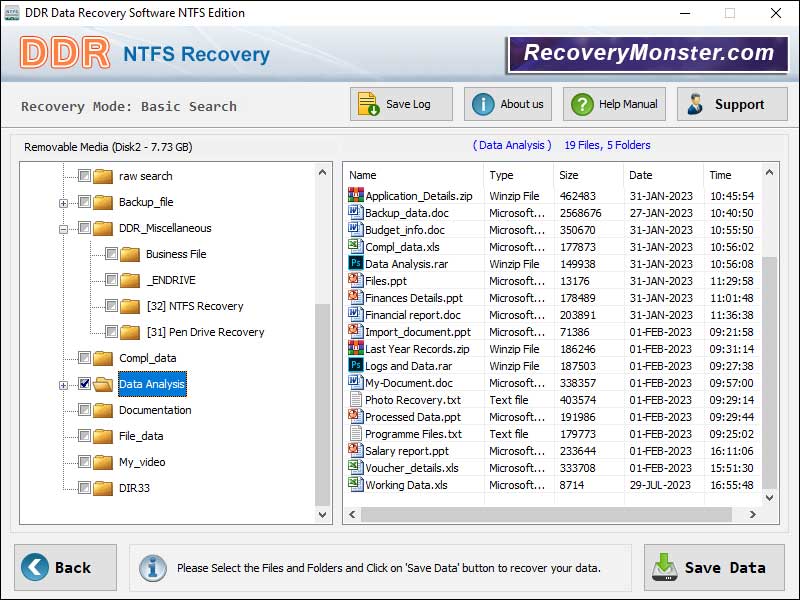Click the Save Data drive icon

tap(664, 567)
